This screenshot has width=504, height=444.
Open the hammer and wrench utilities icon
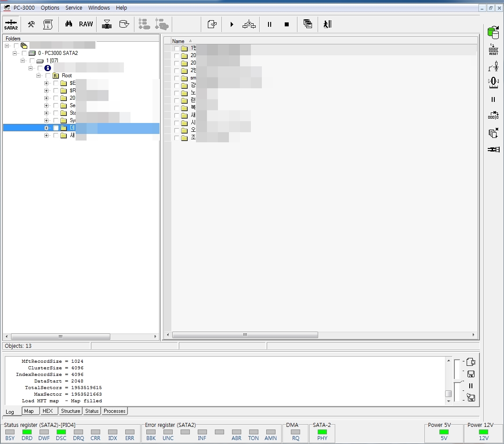[31, 24]
